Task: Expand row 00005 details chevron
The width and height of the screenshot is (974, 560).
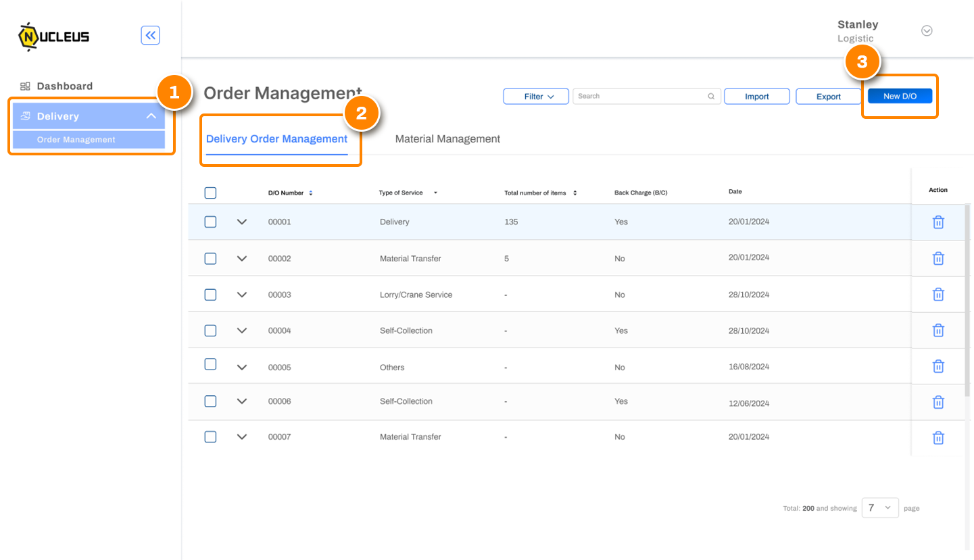Action: click(x=242, y=367)
